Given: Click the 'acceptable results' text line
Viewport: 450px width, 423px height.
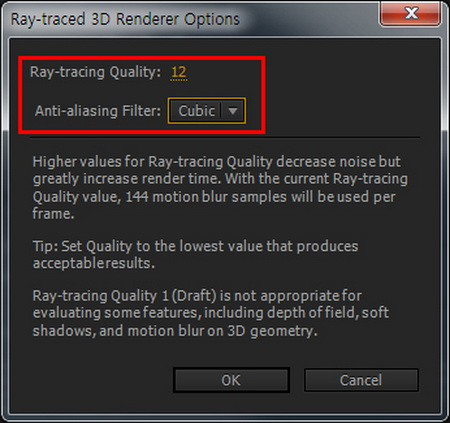Looking at the screenshot, I should [94, 263].
